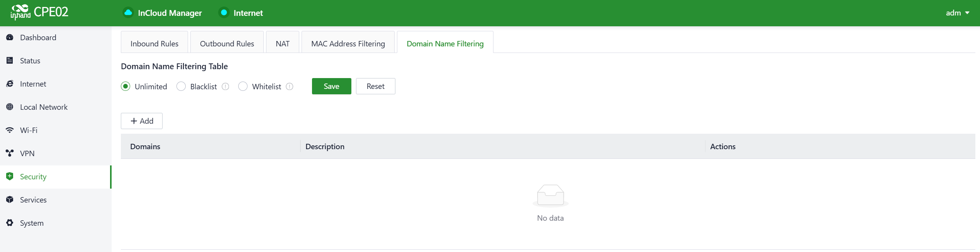Click the VPN nodes icon in sidebar
Image resolution: width=980 pixels, height=252 pixels.
pyautogui.click(x=10, y=153)
